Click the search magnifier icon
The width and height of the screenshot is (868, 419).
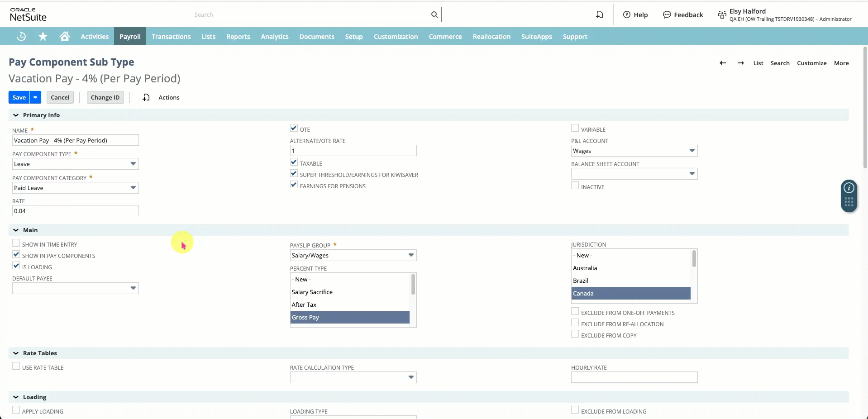click(434, 14)
